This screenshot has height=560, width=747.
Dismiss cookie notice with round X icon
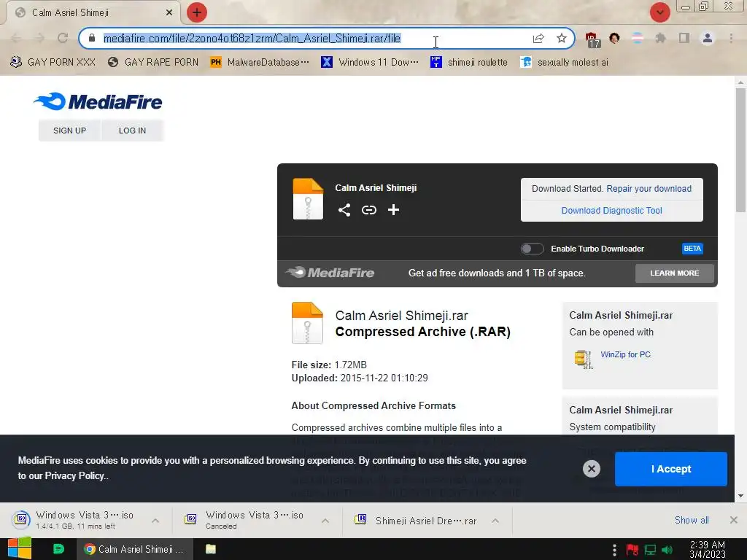click(591, 469)
